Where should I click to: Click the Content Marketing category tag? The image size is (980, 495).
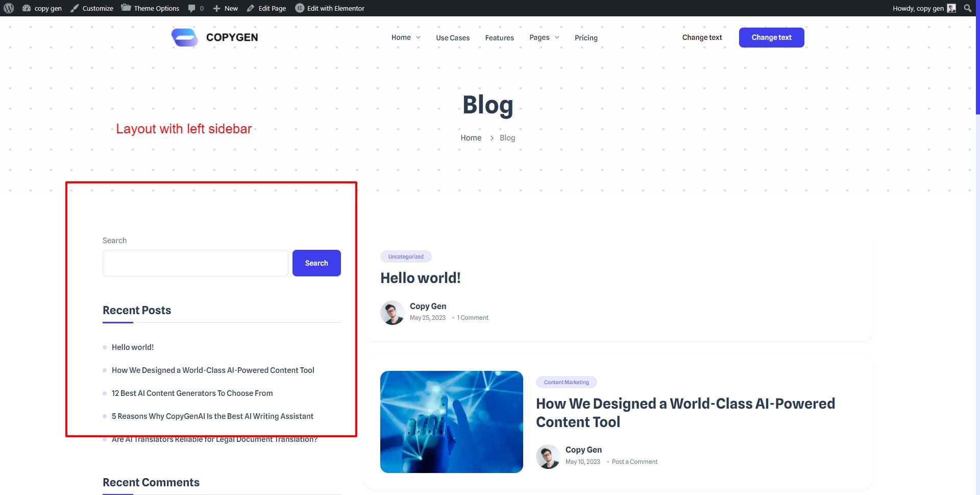click(567, 382)
